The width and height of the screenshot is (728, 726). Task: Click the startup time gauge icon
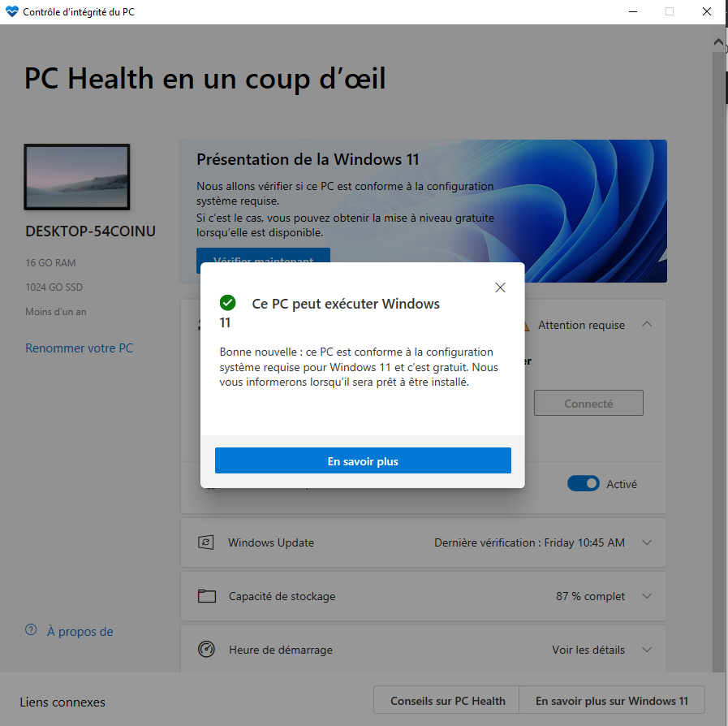tap(206, 649)
